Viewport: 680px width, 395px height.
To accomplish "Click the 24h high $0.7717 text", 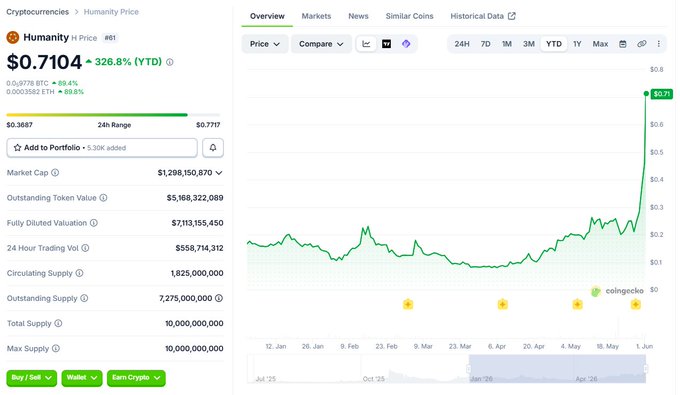I will (208, 125).
